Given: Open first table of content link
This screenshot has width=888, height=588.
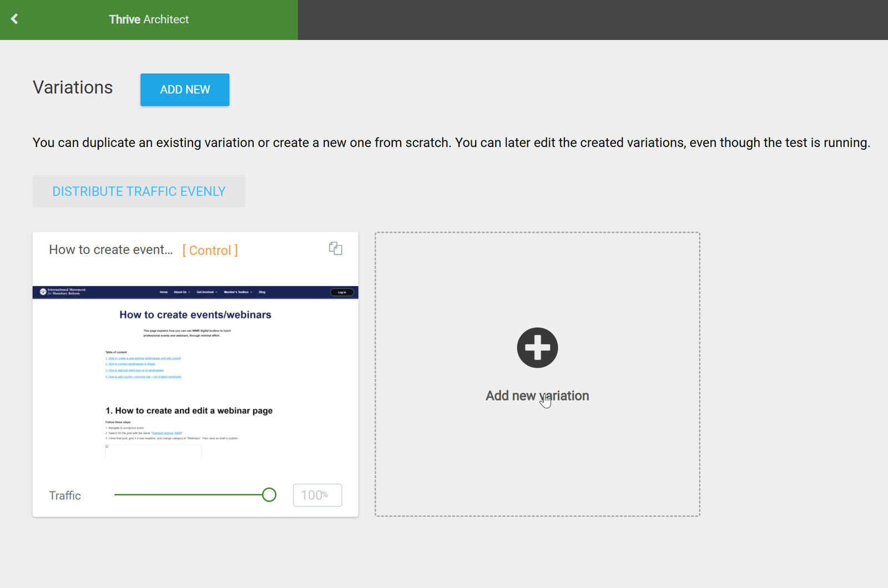Looking at the screenshot, I should pyautogui.click(x=143, y=358).
